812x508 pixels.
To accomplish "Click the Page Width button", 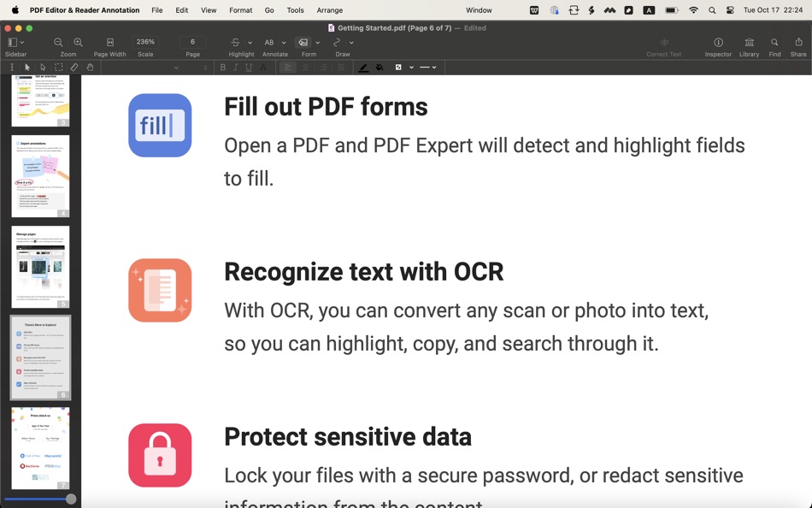I will pos(109,41).
